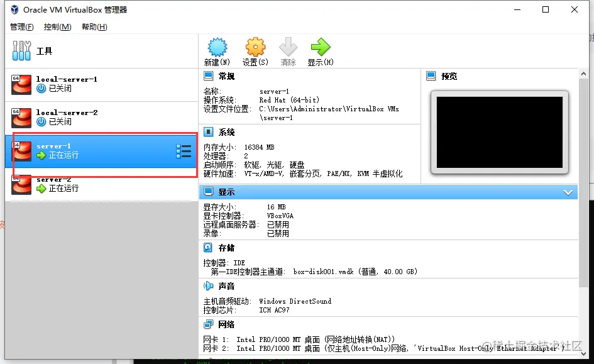
Task: Click server-1 running green arrow icon
Action: [41, 155]
